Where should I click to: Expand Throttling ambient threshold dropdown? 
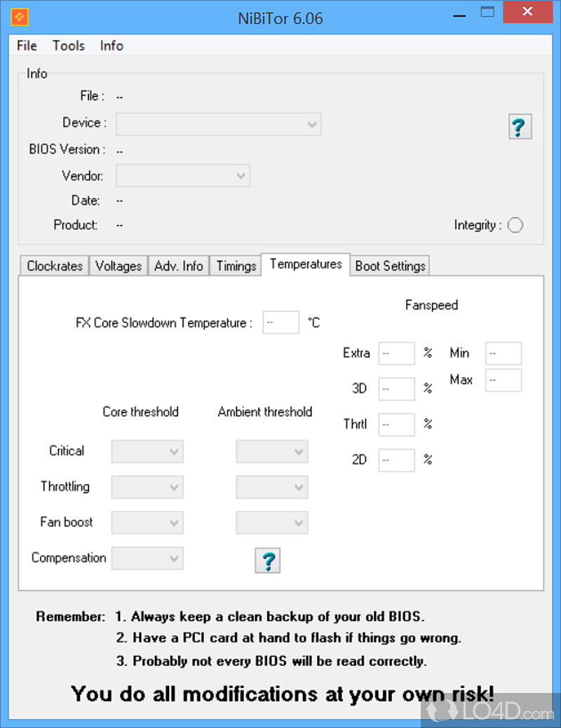point(272,487)
